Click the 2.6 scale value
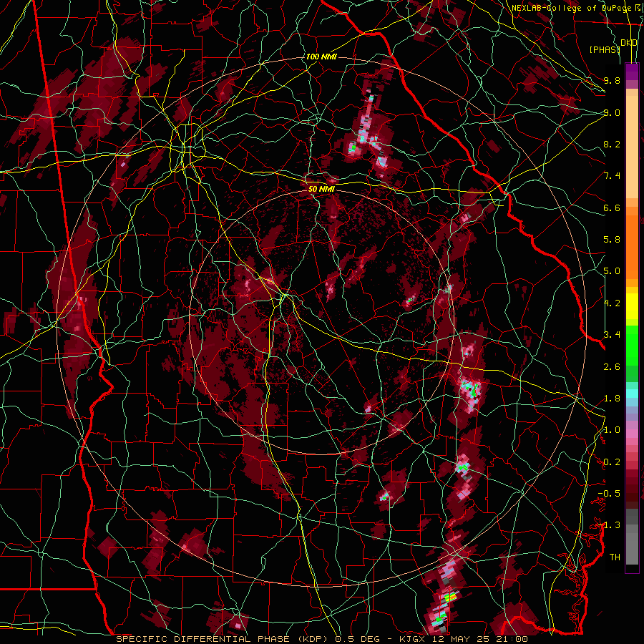The height and width of the screenshot is (644, 644). 612,366
